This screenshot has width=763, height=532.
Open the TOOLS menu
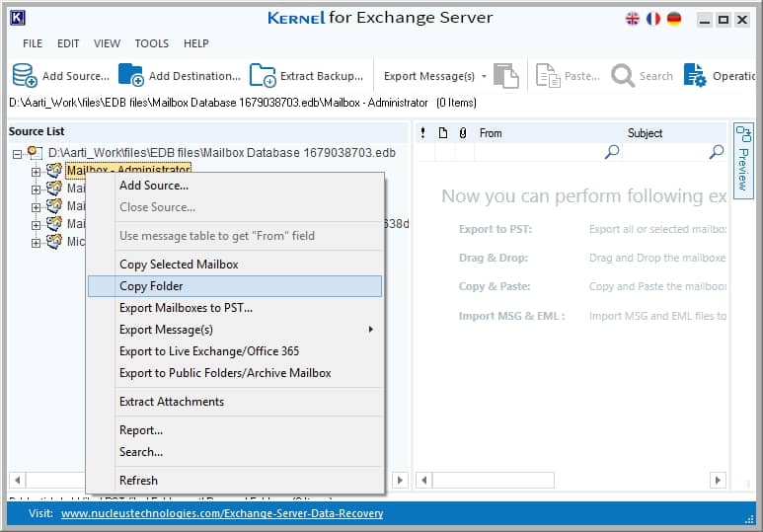152,43
